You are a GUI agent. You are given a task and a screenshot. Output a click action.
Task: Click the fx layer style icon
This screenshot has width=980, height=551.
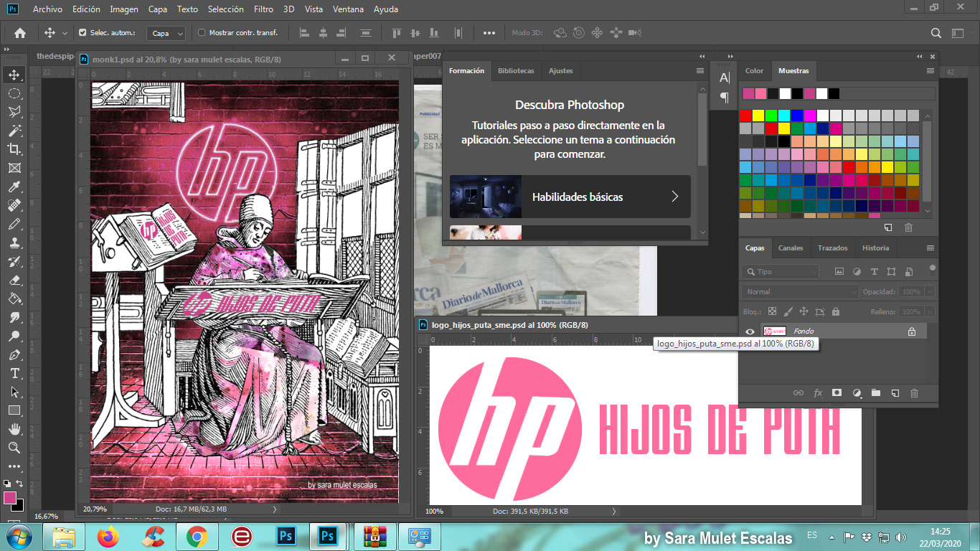(817, 393)
